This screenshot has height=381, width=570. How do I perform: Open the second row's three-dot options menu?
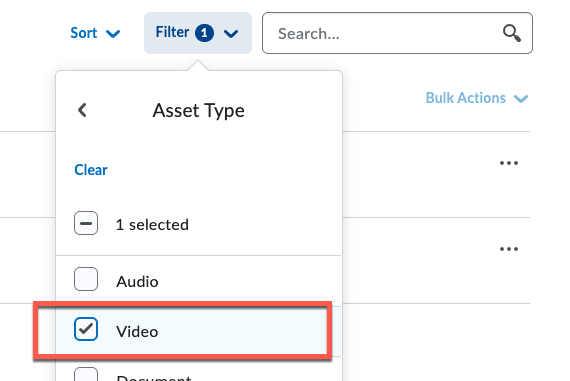[x=509, y=249]
